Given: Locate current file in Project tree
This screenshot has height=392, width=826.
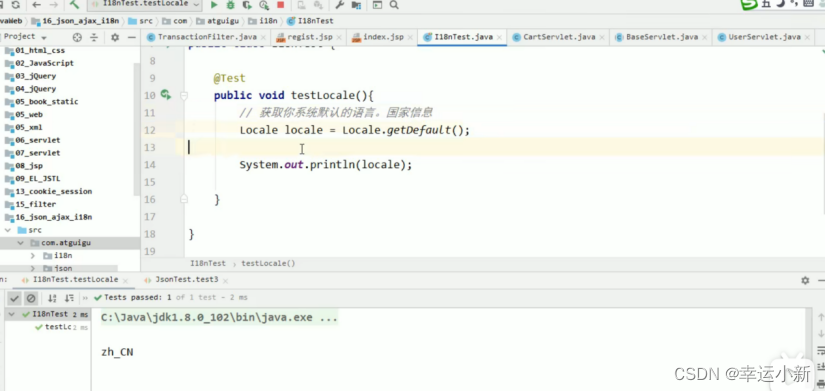Looking at the screenshot, I should point(77,37).
